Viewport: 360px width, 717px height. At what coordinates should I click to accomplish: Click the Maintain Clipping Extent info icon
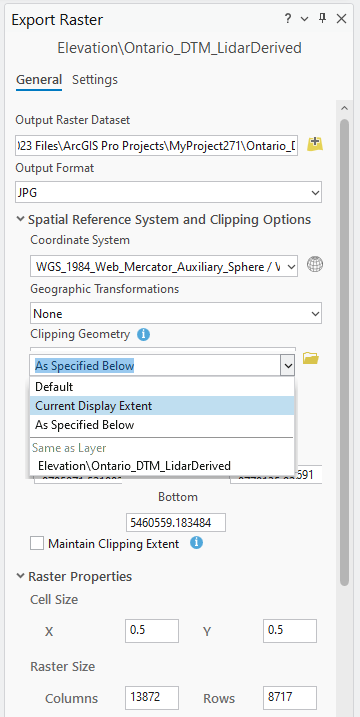(x=196, y=543)
